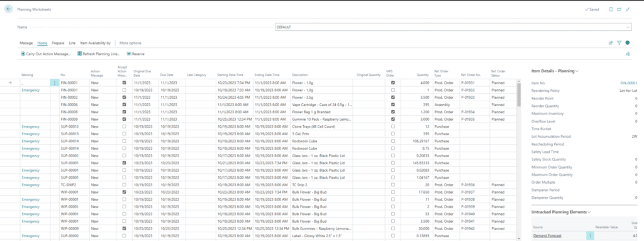Screen dimensions: 644x241
Task: Click the Planning Worksheets page title
Action: tap(34, 9)
